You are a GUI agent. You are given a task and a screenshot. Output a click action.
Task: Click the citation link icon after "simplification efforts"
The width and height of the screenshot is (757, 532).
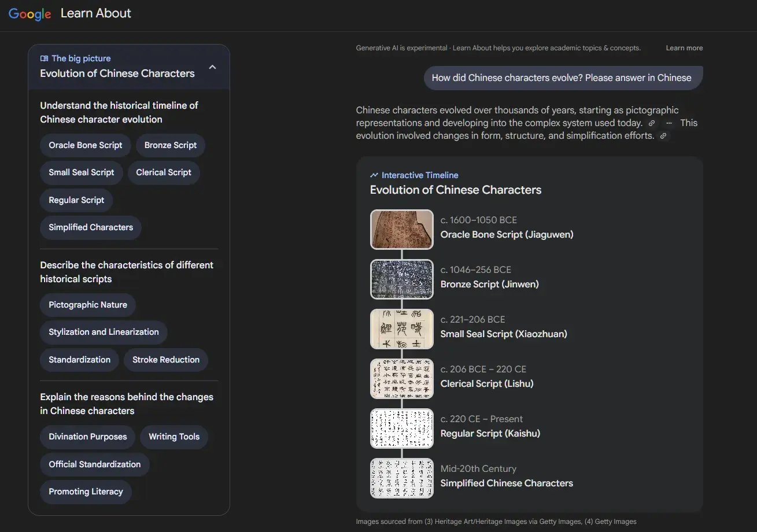click(x=663, y=136)
